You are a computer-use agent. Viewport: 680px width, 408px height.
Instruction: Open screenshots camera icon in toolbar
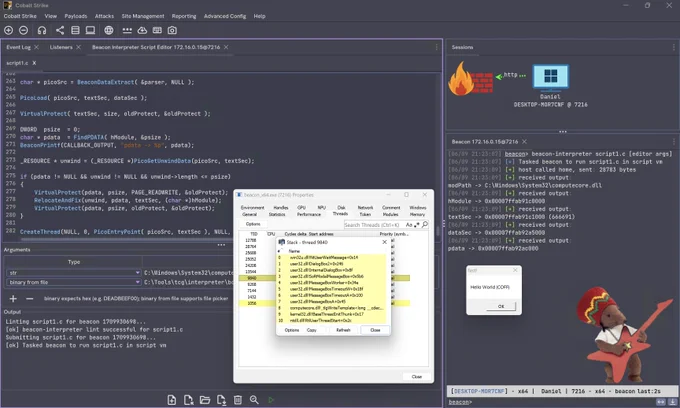(172, 30)
